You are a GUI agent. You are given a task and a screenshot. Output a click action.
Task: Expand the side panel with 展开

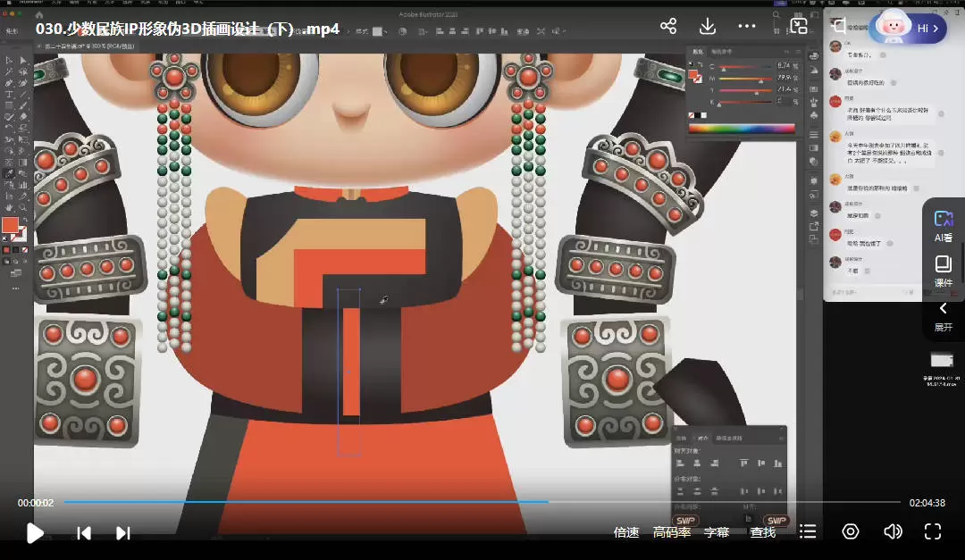943,317
